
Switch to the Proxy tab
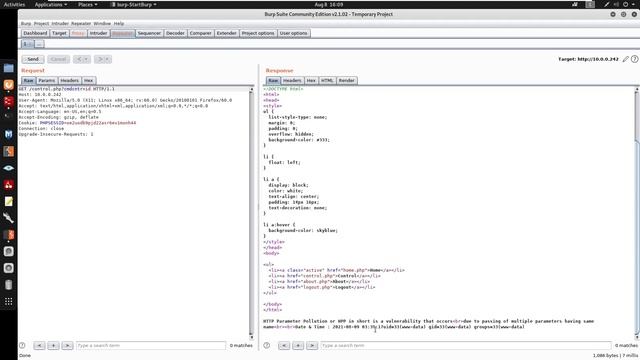[78, 33]
